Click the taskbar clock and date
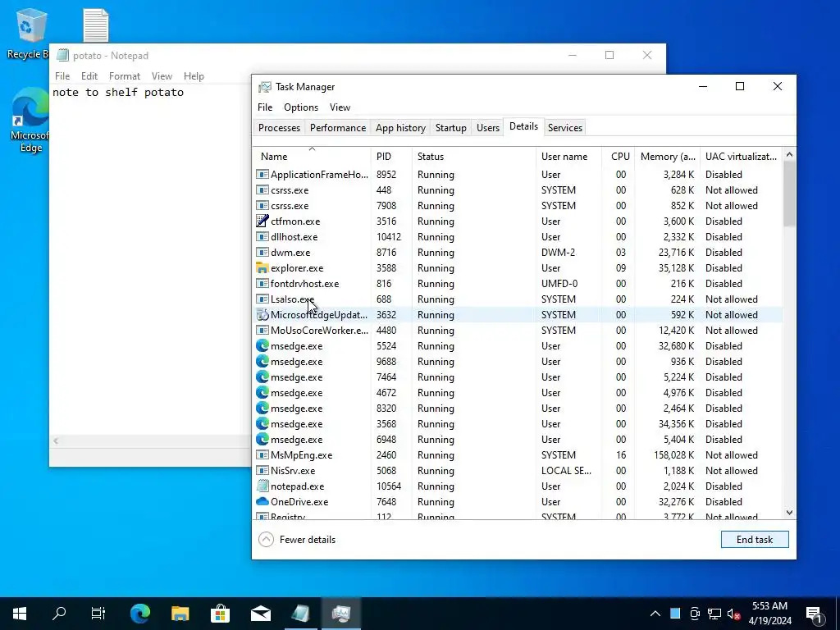 point(769,614)
